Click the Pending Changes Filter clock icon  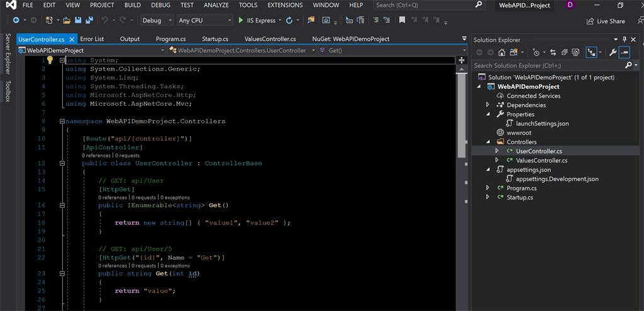pos(536,52)
